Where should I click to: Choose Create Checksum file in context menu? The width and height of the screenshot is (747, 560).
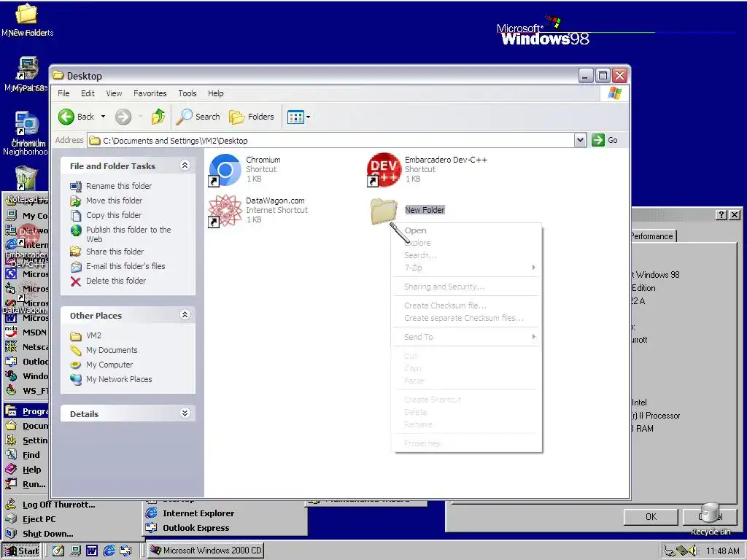tap(466, 306)
